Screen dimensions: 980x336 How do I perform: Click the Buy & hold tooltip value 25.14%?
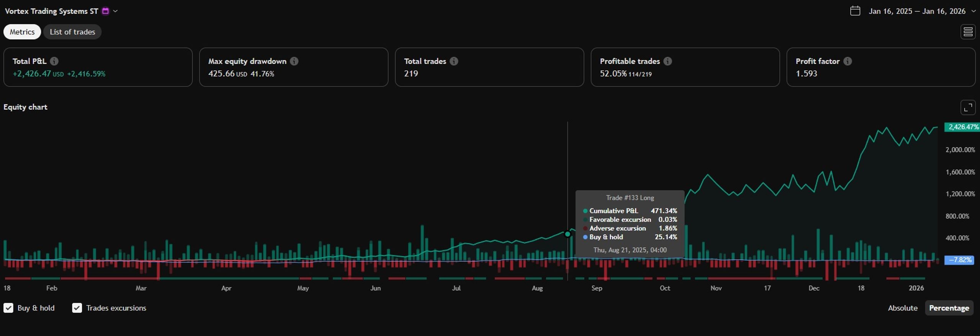(666, 237)
